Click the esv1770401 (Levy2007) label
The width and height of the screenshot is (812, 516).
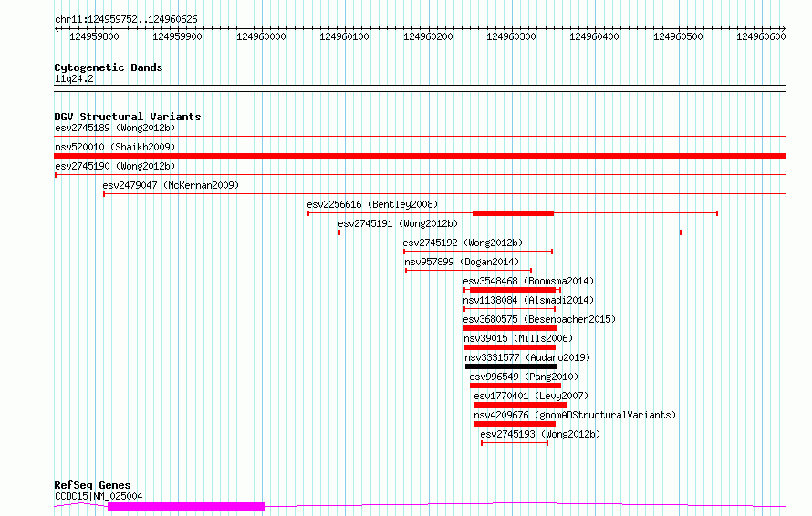pos(531,396)
